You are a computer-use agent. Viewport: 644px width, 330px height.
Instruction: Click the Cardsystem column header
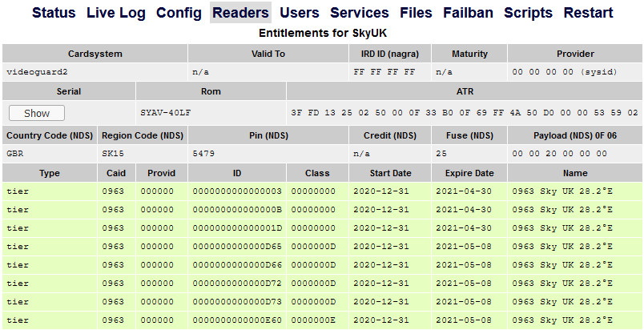pyautogui.click(x=95, y=54)
